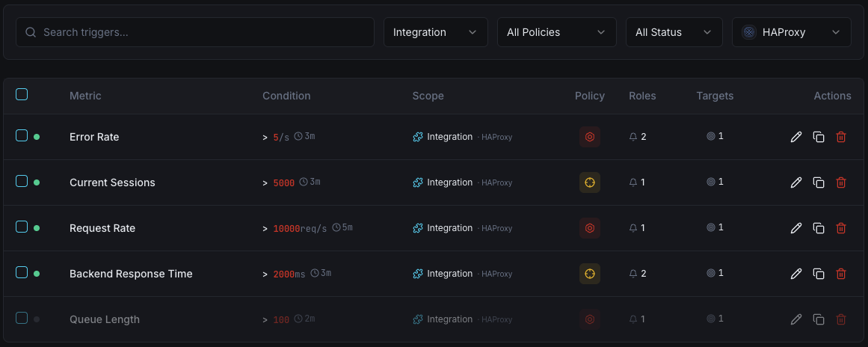Edit the Backend Response Time trigger

pos(796,274)
